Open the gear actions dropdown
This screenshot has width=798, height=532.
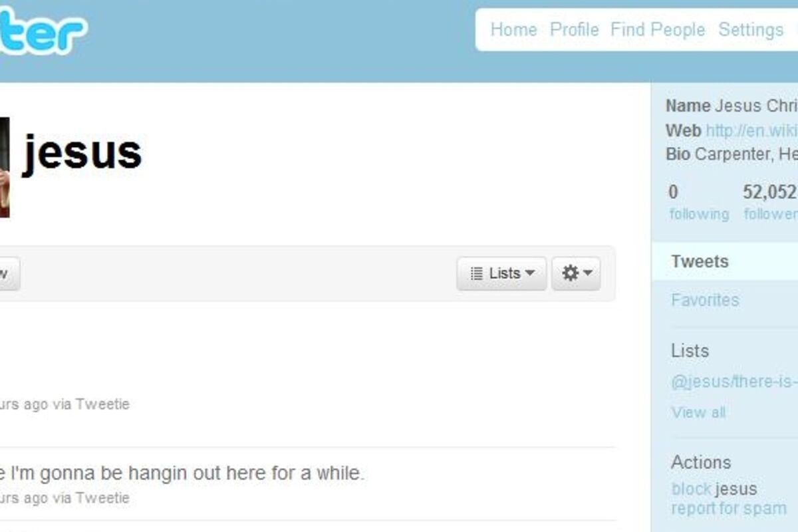pos(576,273)
